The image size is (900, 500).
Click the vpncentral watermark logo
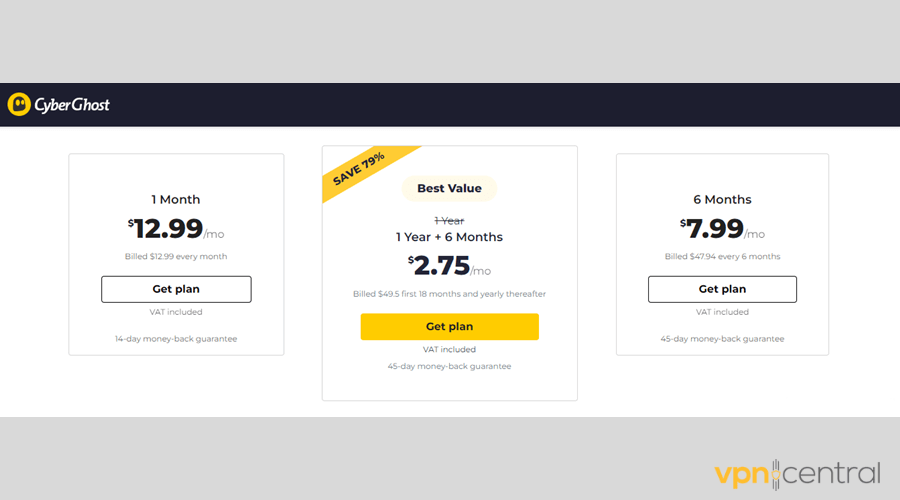pyautogui.click(x=797, y=474)
